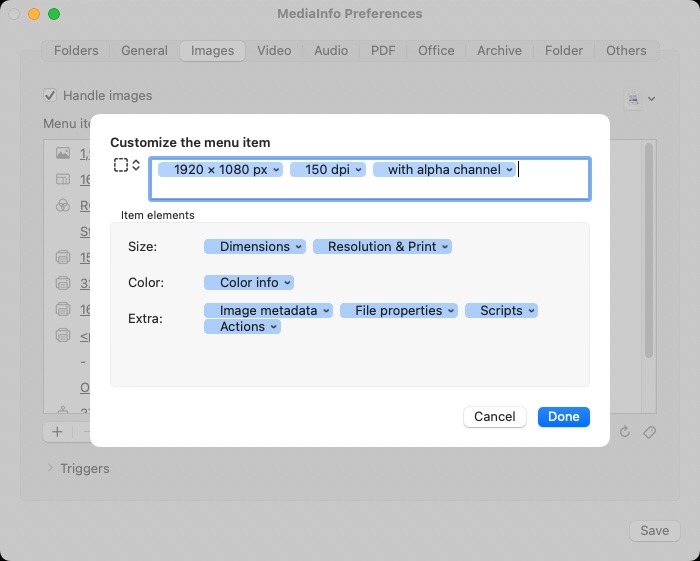This screenshot has height=561, width=700.
Task: Open the chevron dropdown beside the preview icon
Action: tap(651, 99)
